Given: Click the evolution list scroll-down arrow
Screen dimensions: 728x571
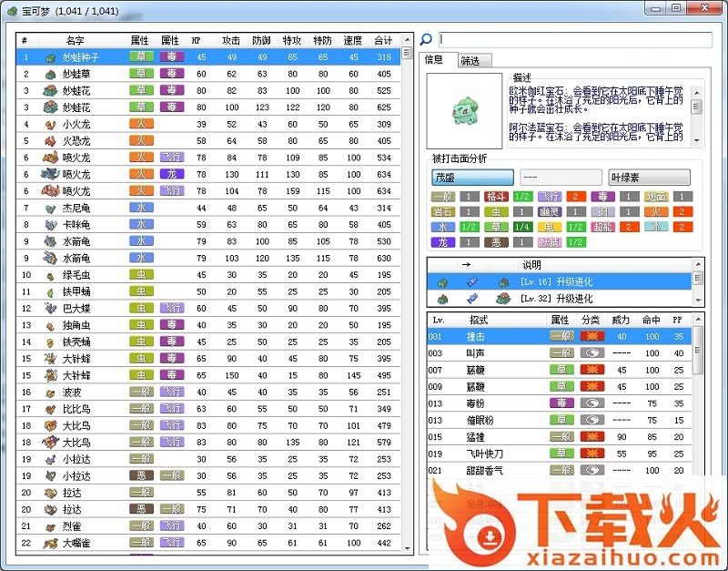Looking at the screenshot, I should (698, 301).
